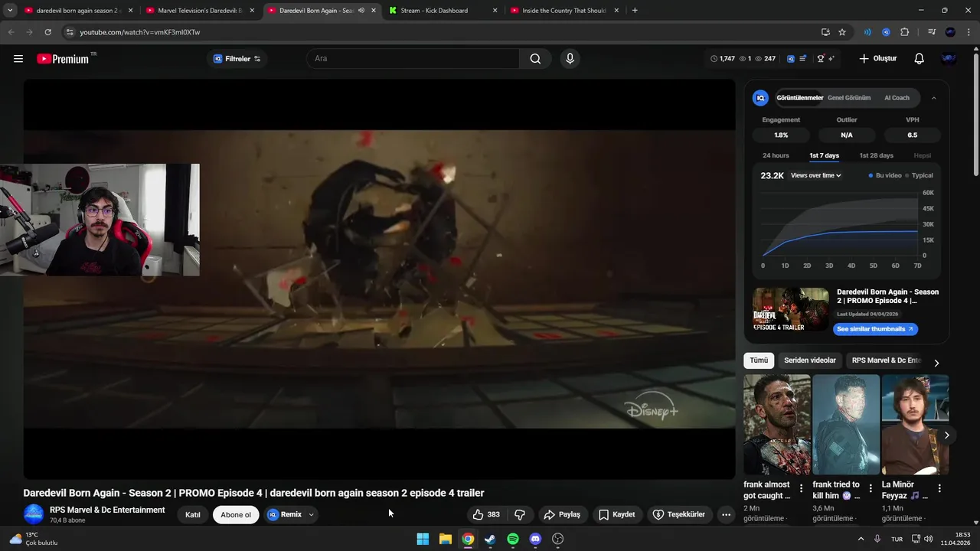Open three-dot menu for 'frank almost got caught' video
Image resolution: width=980 pixels, height=551 pixels.
(x=802, y=488)
